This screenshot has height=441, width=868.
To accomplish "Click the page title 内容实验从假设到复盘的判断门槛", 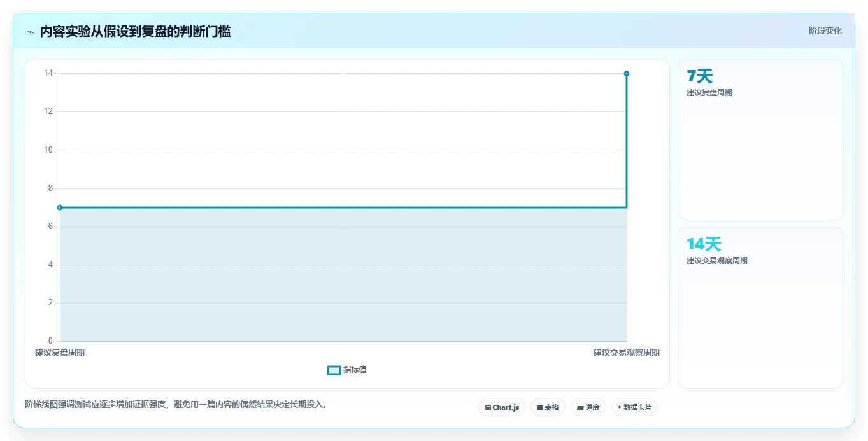I will (135, 32).
